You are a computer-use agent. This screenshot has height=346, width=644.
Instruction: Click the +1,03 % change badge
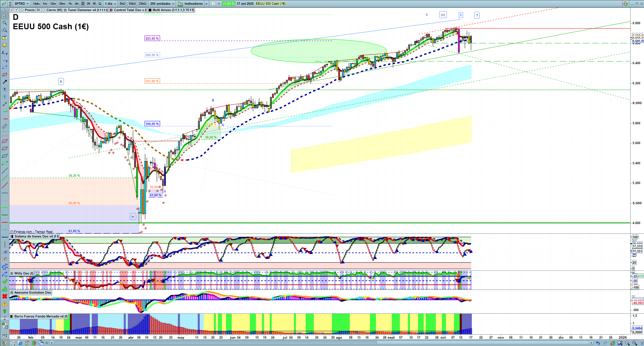229,4
